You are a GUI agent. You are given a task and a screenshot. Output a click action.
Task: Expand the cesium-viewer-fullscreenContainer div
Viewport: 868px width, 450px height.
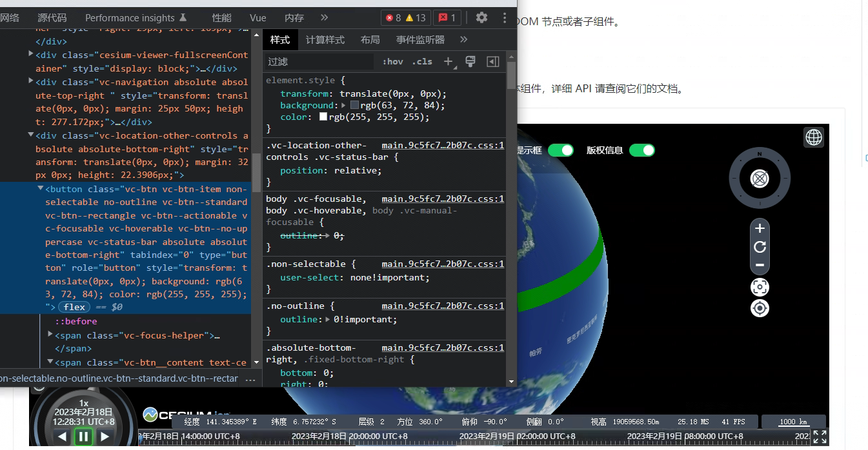tap(31, 54)
